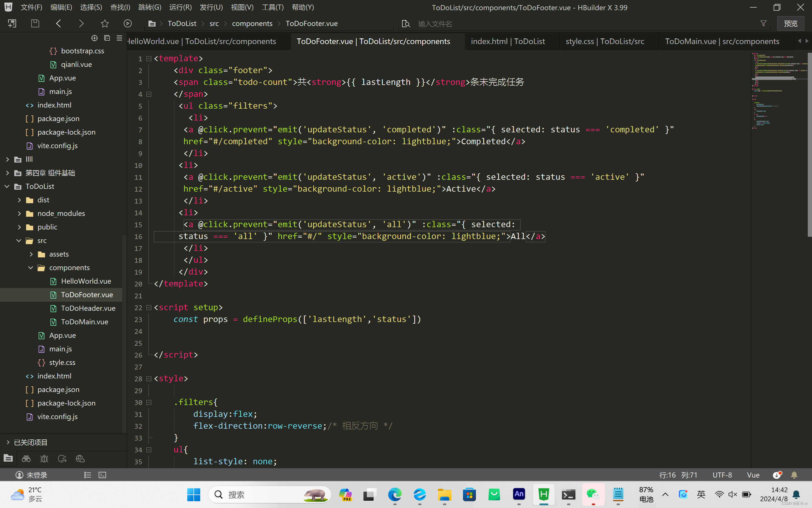Click the notification bell in status bar

click(794, 475)
